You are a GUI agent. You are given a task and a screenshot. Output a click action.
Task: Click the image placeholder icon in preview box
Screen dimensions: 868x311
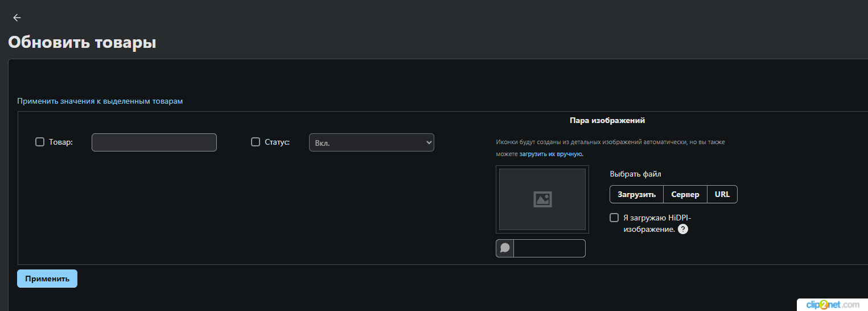(x=542, y=199)
